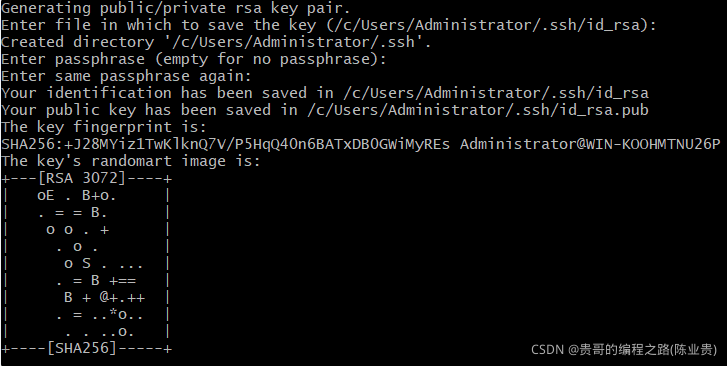Screen dimensions: 727x366
Task: Click the '@' symbol in the randomart
Action: (104, 297)
